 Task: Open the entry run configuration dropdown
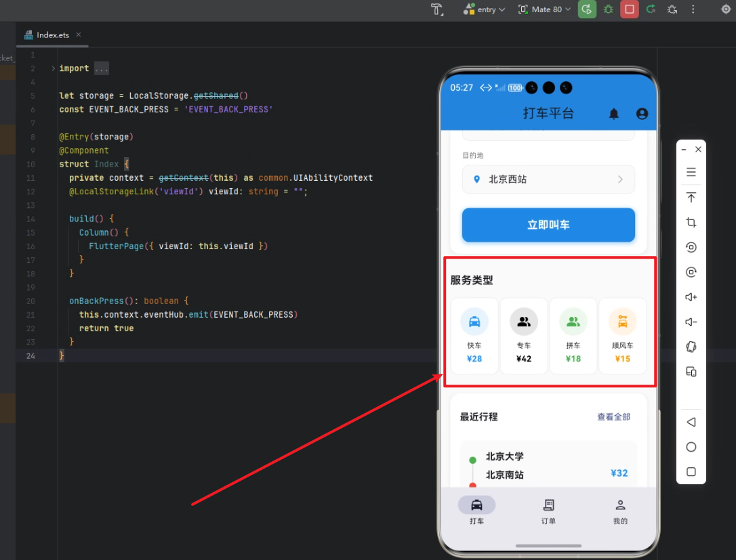coord(484,9)
